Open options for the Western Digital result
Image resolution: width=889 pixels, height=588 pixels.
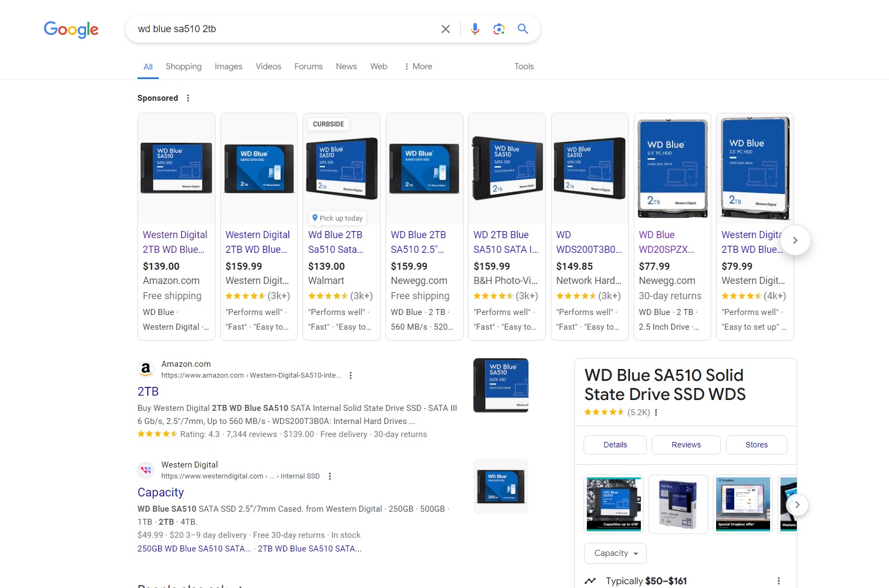pos(330,476)
